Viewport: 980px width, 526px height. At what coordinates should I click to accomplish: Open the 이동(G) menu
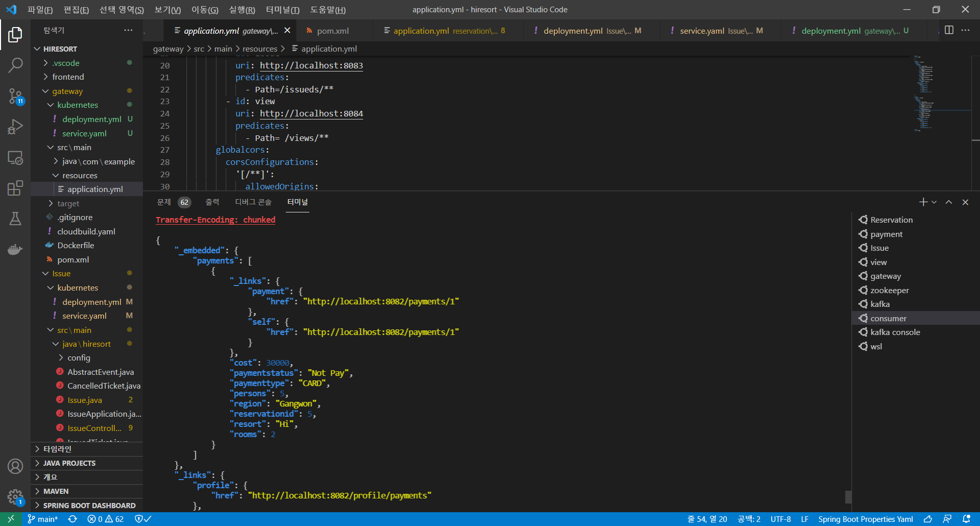point(205,9)
